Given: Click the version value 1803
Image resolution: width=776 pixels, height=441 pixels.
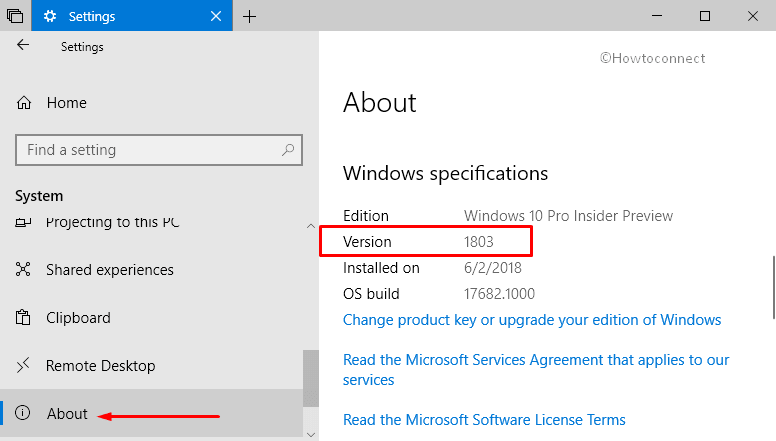Looking at the screenshot, I should coord(479,242).
